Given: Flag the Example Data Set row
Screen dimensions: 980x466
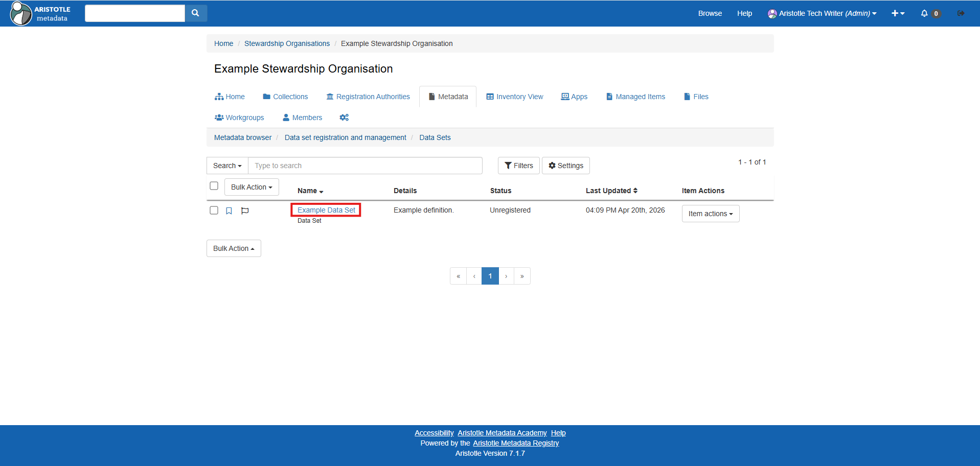Looking at the screenshot, I should 245,211.
